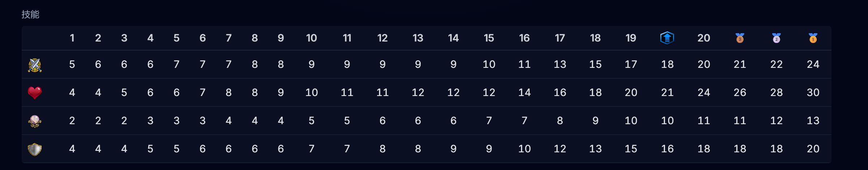Click the 技能 section heading
Image resolution: width=868 pixels, height=170 pixels.
click(30, 14)
